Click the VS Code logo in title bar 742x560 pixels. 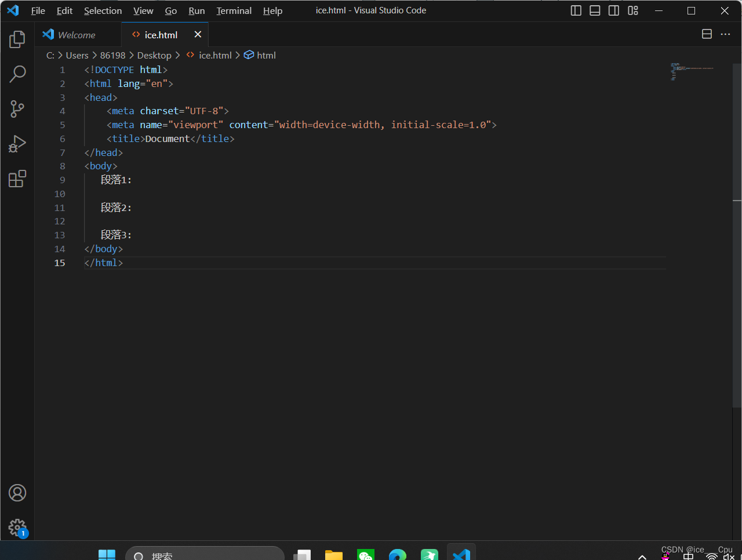13,10
